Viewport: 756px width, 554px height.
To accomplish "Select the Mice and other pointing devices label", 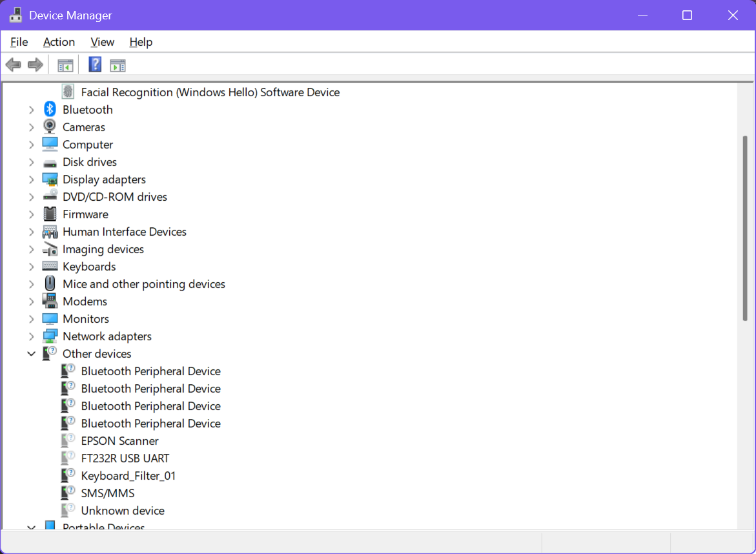I will coord(144,284).
